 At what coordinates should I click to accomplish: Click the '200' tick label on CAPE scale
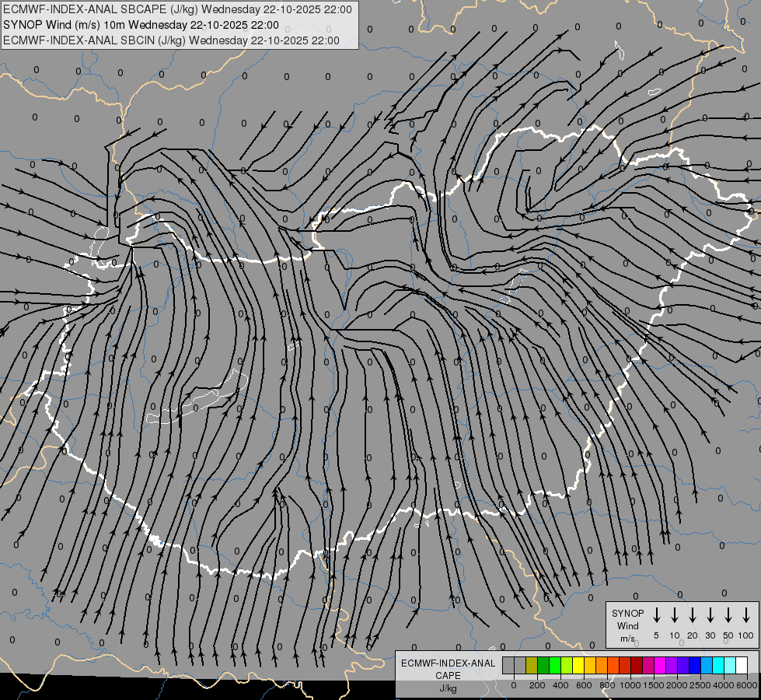[x=537, y=685]
